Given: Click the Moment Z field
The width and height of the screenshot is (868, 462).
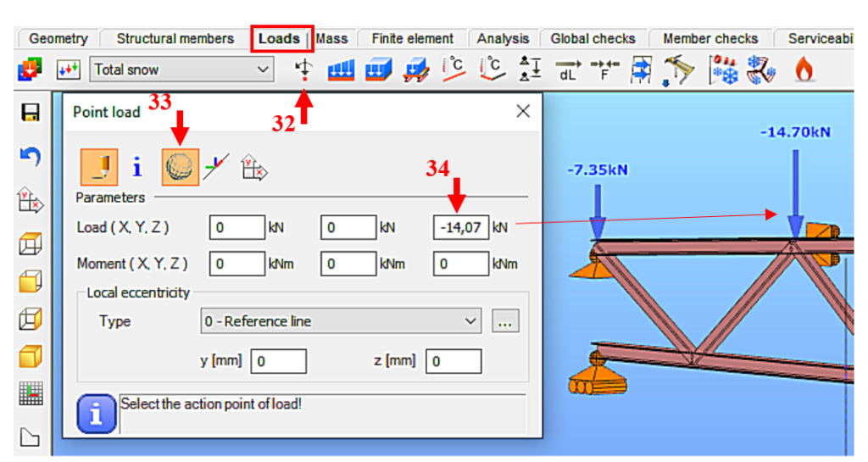Looking at the screenshot, I should (x=461, y=264).
